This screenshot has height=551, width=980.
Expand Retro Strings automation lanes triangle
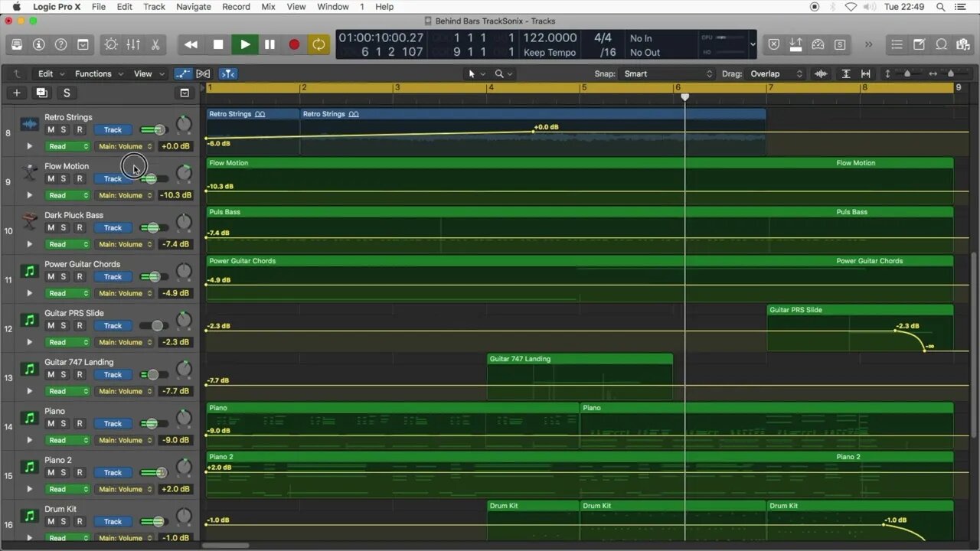pos(30,146)
